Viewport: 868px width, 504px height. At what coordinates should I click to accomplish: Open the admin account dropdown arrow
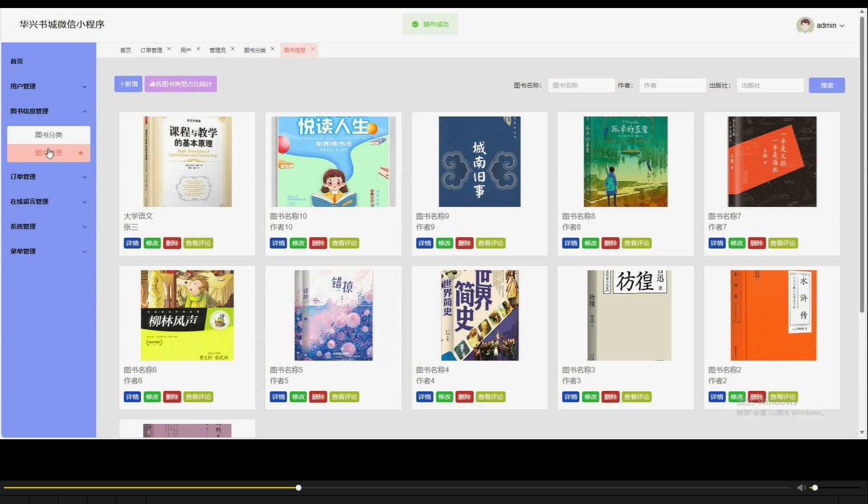(x=842, y=26)
